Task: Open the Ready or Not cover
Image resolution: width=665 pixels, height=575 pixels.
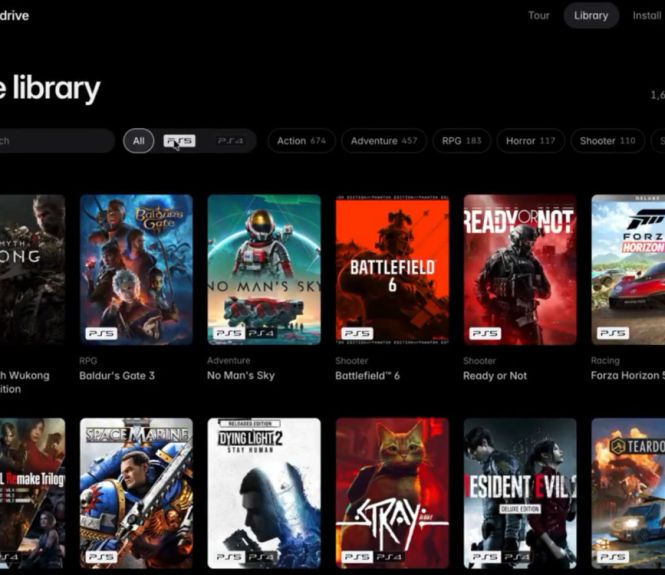Action: 520,270
